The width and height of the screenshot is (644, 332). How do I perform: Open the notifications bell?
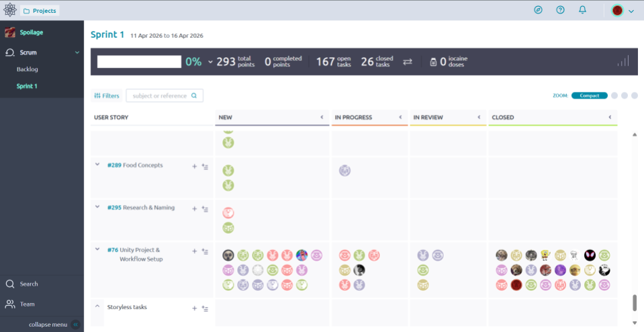tap(582, 10)
